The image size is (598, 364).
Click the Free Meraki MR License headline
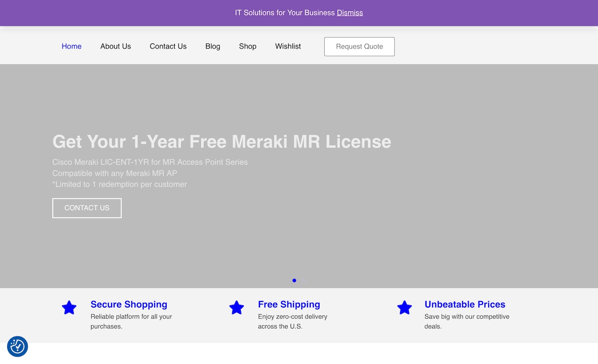(x=221, y=141)
